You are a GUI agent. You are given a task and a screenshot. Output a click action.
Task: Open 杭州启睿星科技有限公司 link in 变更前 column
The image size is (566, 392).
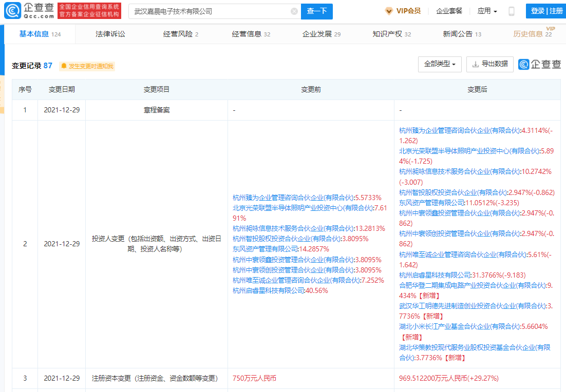click(269, 290)
